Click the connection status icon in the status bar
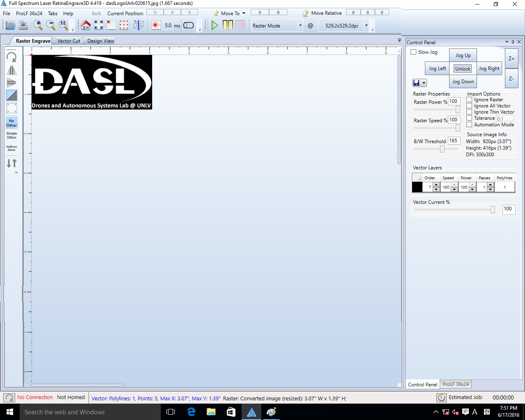525x420 pixels. coord(9,398)
